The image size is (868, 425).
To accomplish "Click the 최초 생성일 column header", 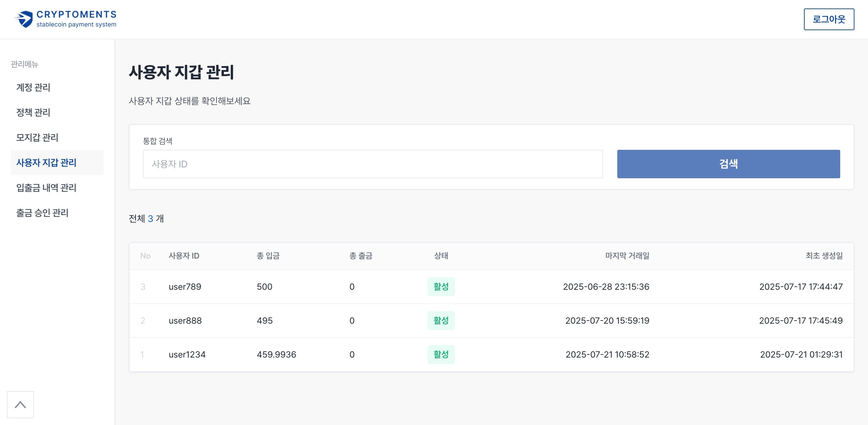I will [824, 256].
